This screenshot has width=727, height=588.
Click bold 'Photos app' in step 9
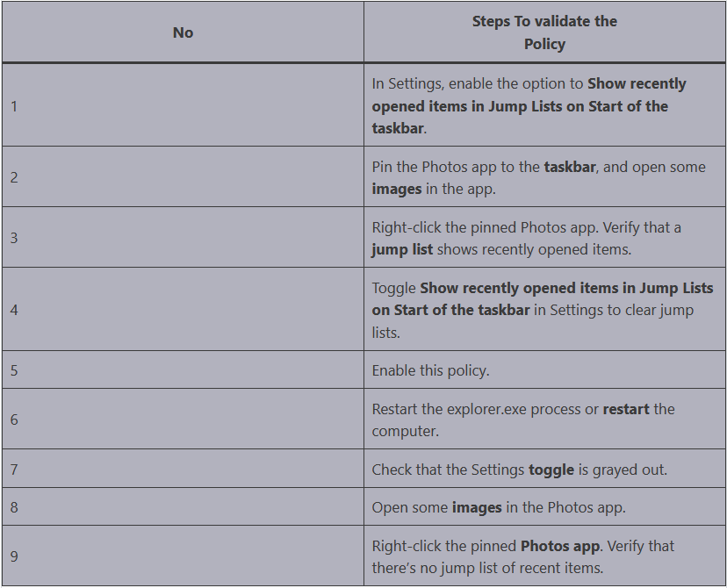[x=559, y=546]
